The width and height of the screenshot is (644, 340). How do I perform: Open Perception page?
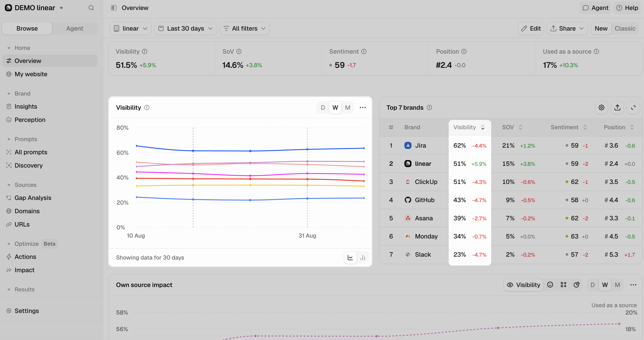(50, 120)
